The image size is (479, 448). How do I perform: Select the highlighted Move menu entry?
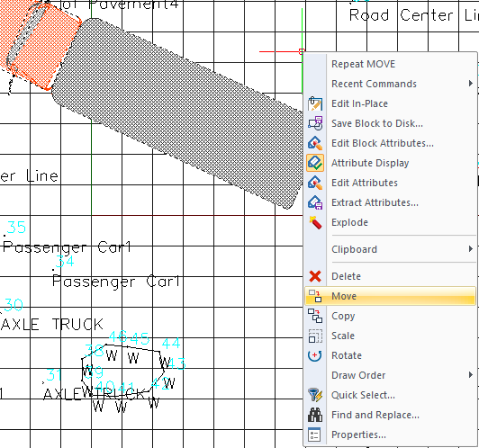pyautogui.click(x=390, y=296)
